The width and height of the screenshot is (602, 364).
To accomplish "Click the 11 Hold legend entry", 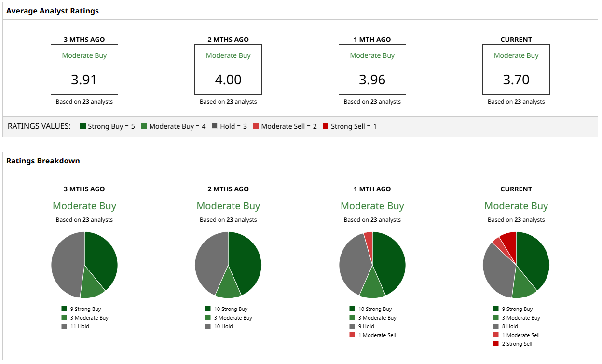I will tap(75, 326).
